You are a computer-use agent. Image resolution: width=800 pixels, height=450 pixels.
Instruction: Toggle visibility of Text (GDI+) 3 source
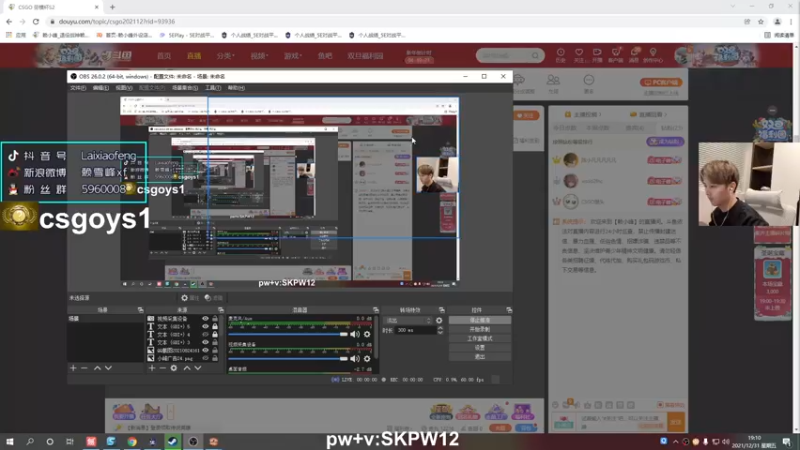pos(205,342)
